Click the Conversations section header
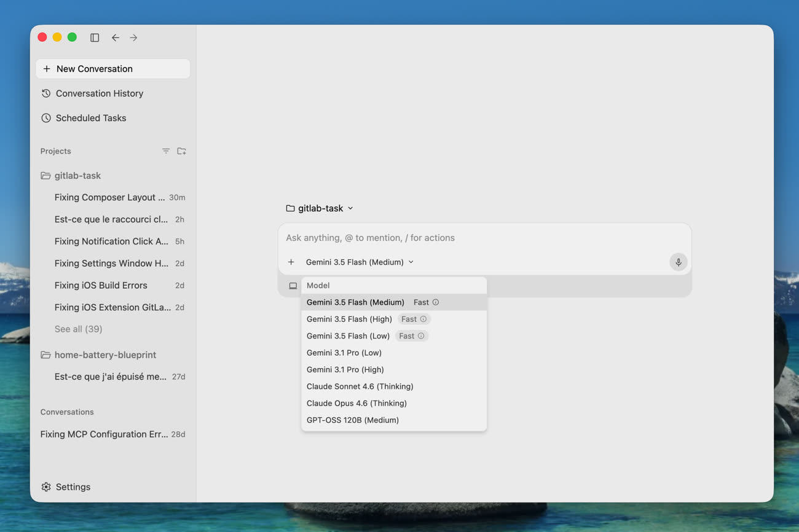The height and width of the screenshot is (532, 799). point(67,412)
